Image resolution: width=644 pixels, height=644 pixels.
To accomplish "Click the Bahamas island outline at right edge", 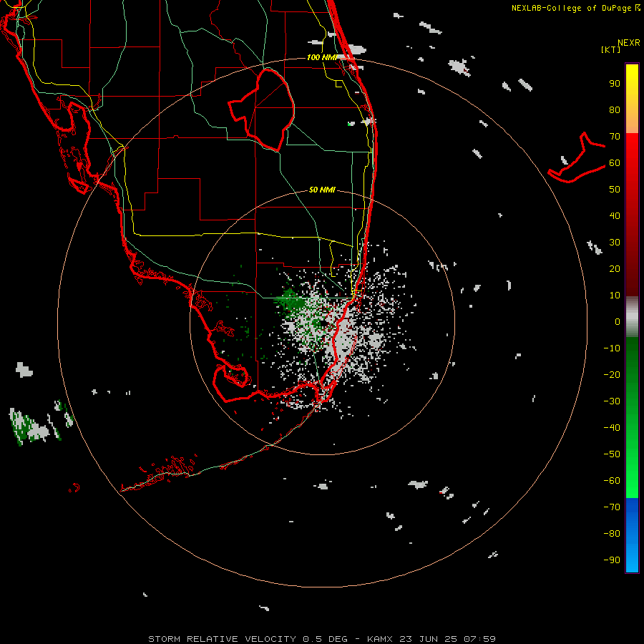I will point(576,157).
